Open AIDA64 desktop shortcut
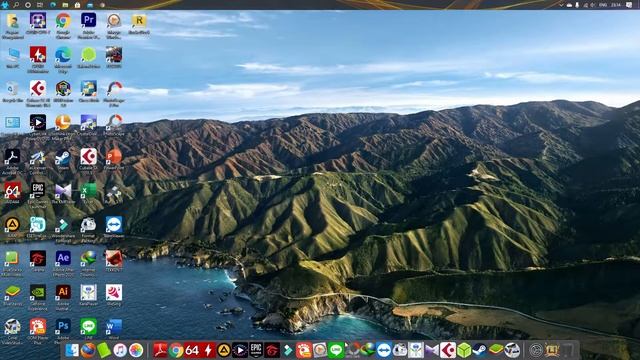 12,190
